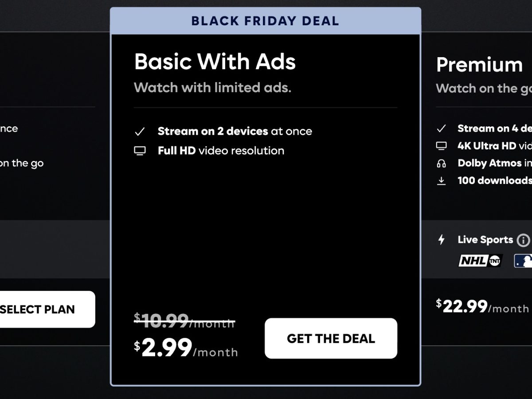Click the $2.99/month deal price
Image resolution: width=532 pixels, height=399 pixels.
pos(186,348)
